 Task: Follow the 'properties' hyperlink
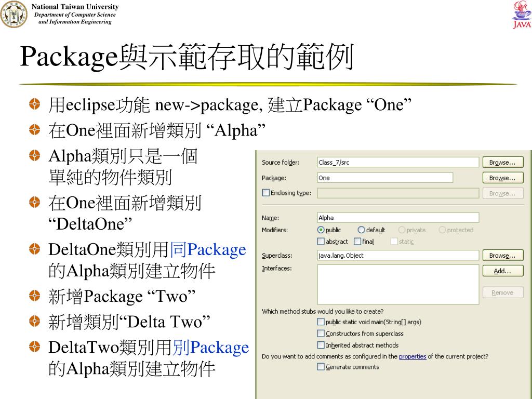coord(412,356)
